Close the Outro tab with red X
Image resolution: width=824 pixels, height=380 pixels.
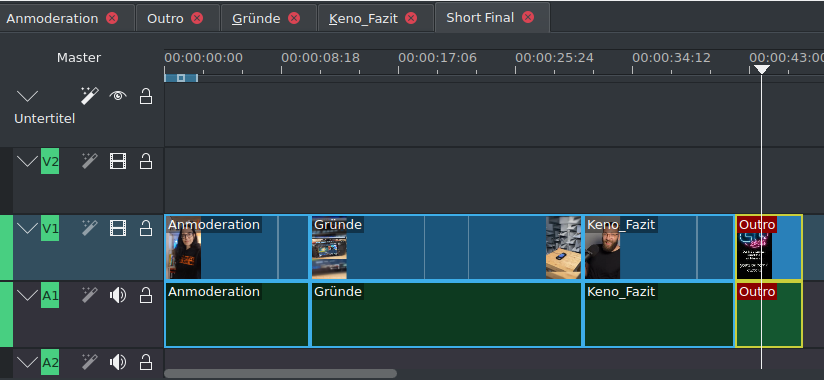(x=197, y=18)
